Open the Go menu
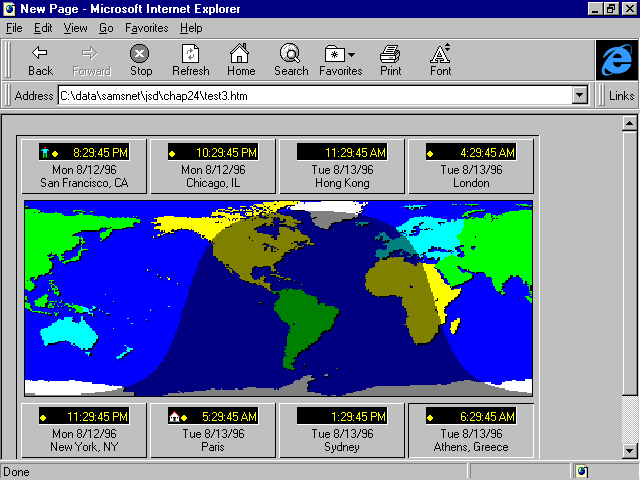This screenshot has width=640, height=480. [106, 28]
